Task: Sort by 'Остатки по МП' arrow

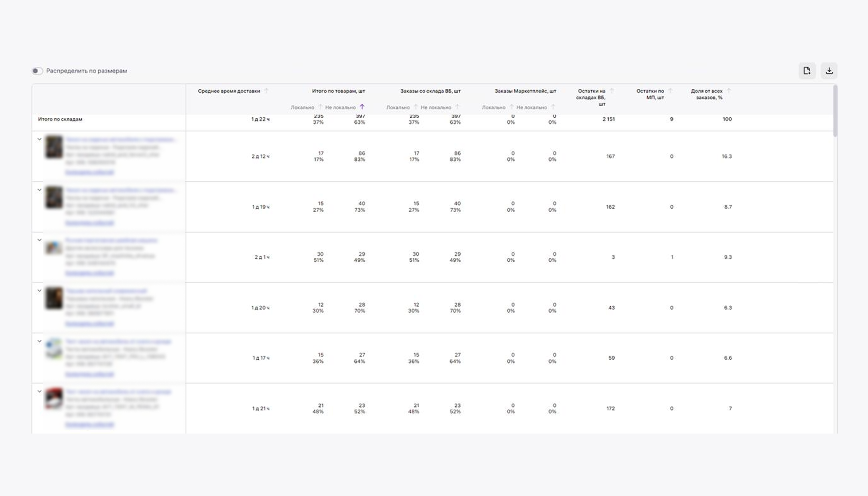Action: tap(670, 91)
